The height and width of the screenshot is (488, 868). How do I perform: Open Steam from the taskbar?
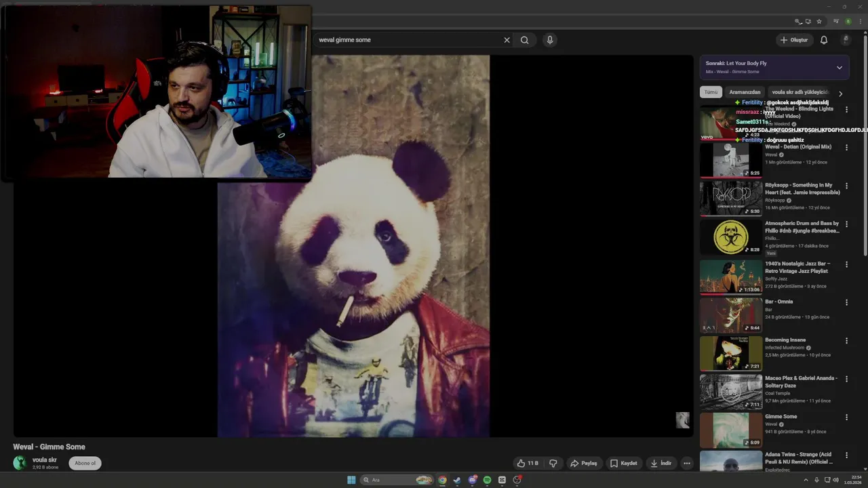click(x=457, y=480)
